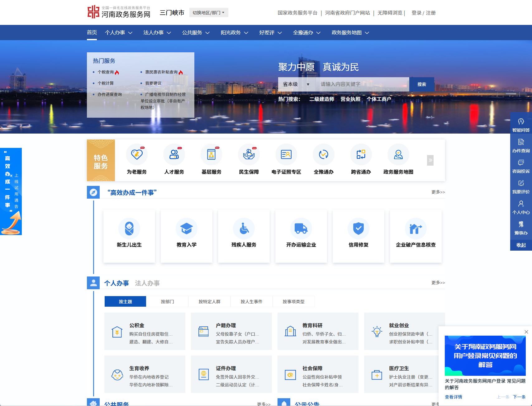This screenshot has height=406, width=532.
Task: Open 办件查询 in the right sidebar
Action: [x=521, y=146]
